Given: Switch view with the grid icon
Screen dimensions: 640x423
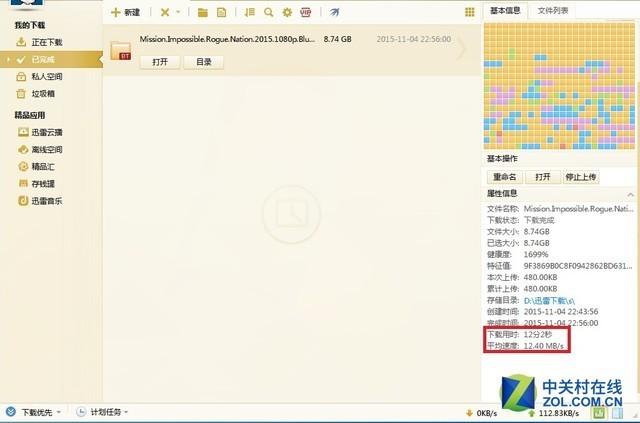Looking at the screenshot, I should 470,12.
